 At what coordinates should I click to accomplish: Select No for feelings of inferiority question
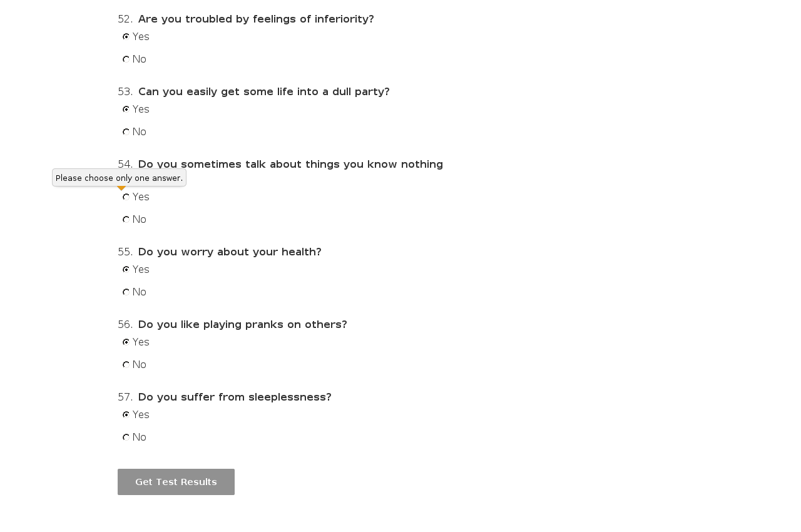pyautogui.click(x=126, y=59)
